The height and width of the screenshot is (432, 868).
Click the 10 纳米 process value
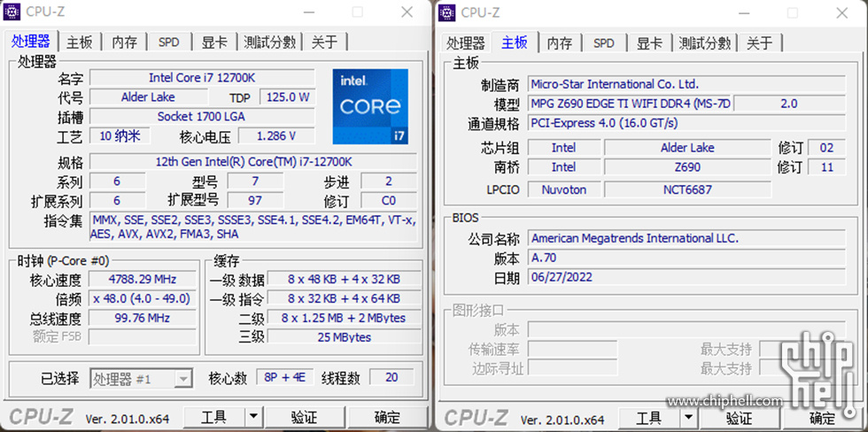click(x=120, y=136)
